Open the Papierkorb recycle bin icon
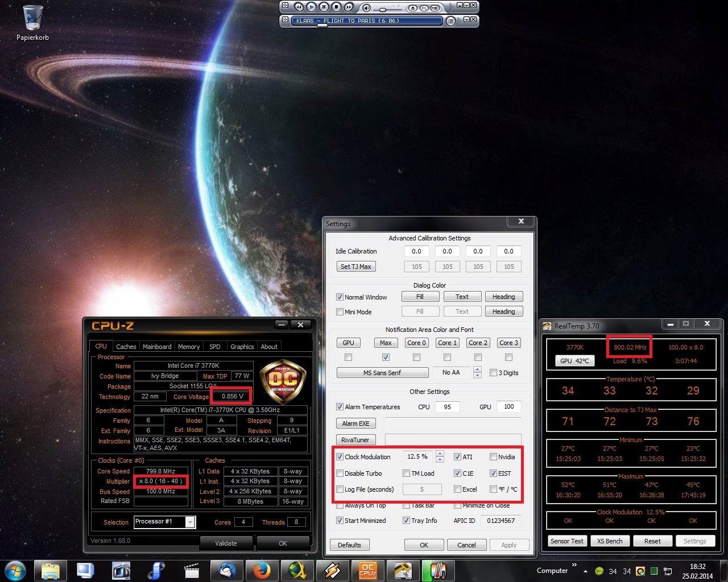Screen dimensions: 728x582 pos(32,23)
